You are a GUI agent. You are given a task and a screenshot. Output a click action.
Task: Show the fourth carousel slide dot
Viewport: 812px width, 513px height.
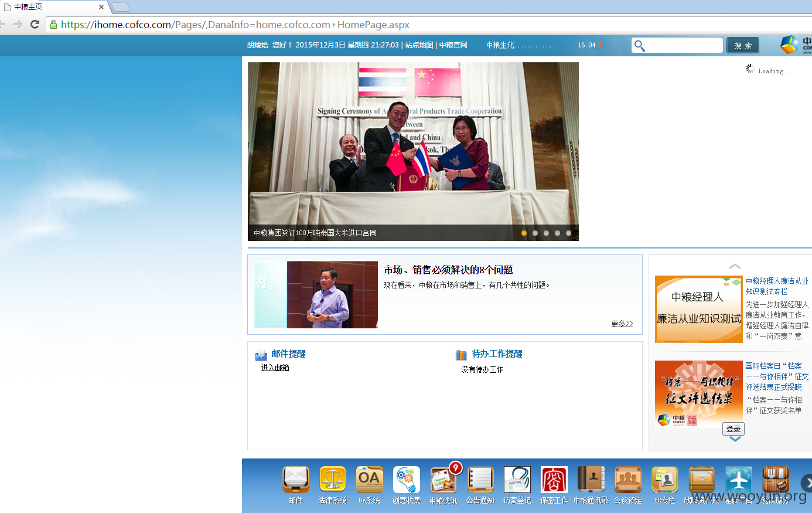[557, 233]
